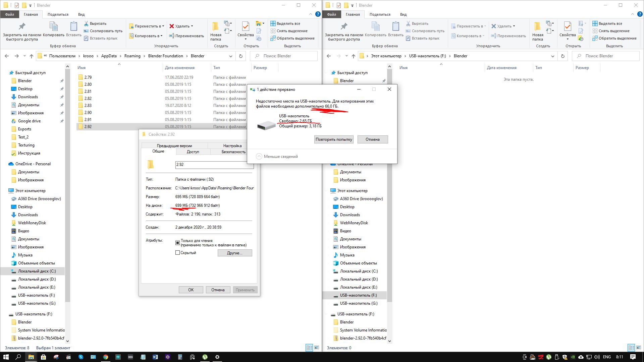Expand address history dropdown in right window
The height and width of the screenshot is (362, 644).
[x=552, y=56]
